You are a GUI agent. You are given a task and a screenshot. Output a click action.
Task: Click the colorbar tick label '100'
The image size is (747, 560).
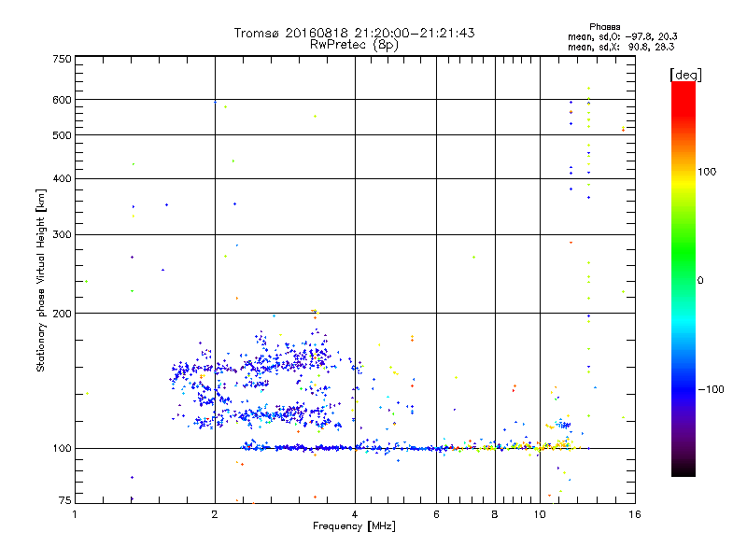pyautogui.click(x=707, y=172)
